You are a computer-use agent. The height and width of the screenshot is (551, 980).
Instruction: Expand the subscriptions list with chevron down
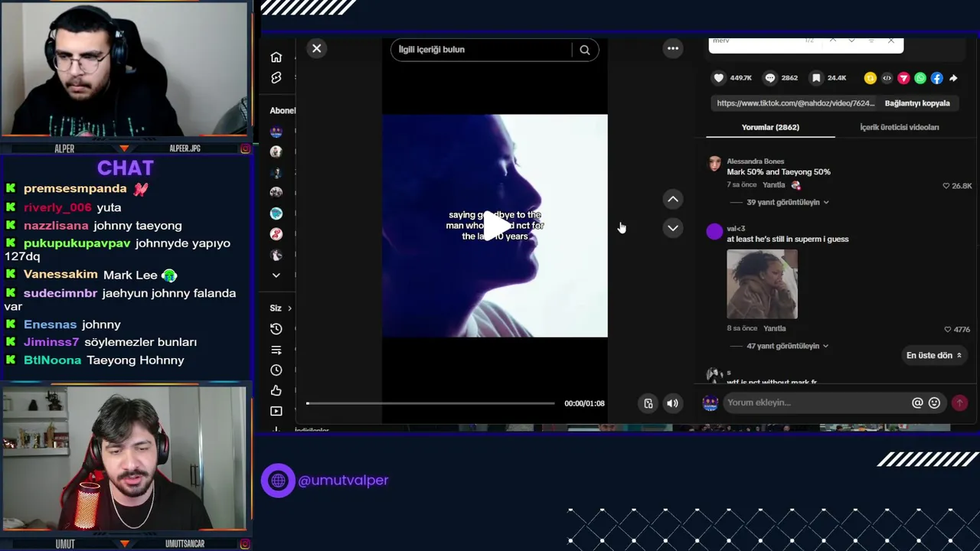tap(276, 275)
